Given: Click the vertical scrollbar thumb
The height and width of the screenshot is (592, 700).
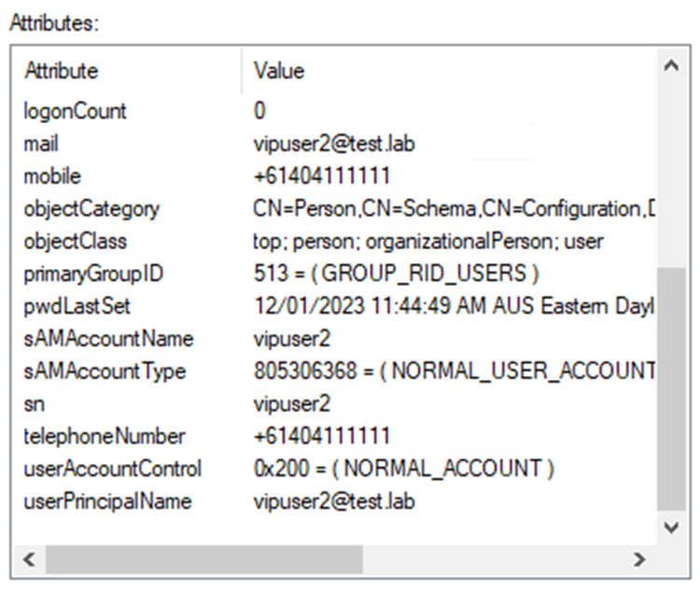Looking at the screenshot, I should point(671,388).
